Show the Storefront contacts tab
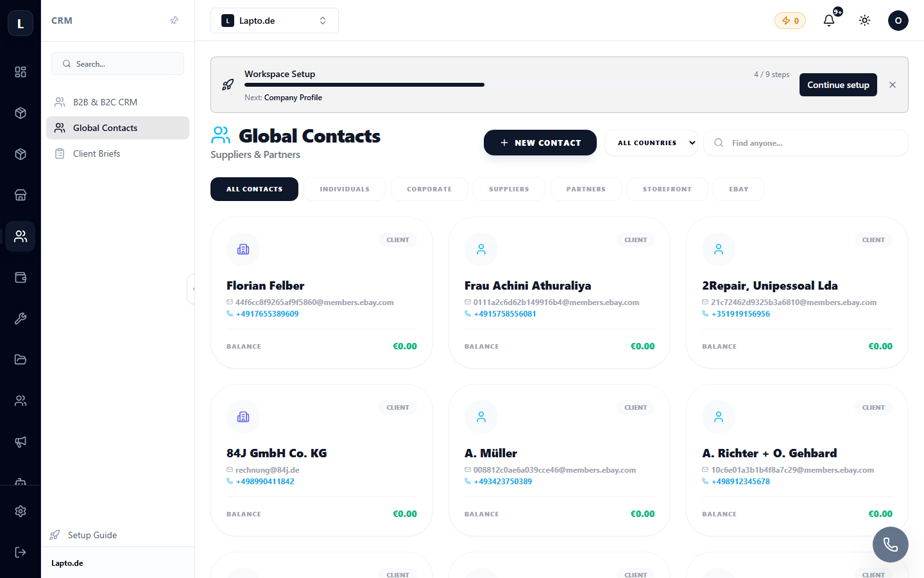Image resolution: width=924 pixels, height=578 pixels. tap(667, 189)
